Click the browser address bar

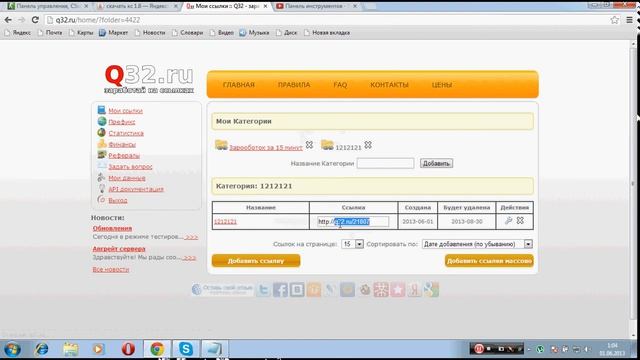[x=327, y=20]
